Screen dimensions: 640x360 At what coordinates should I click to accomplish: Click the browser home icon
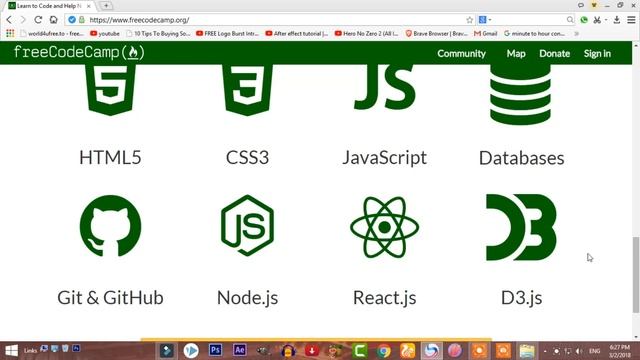click(x=53, y=20)
